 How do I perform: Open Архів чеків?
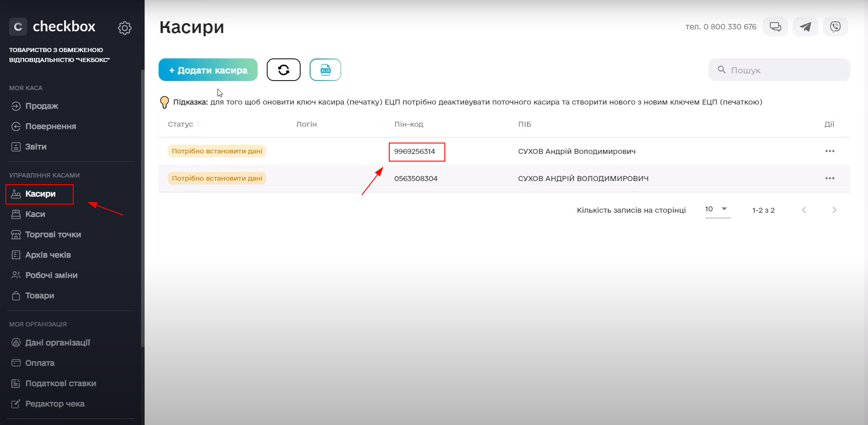[x=41, y=255]
